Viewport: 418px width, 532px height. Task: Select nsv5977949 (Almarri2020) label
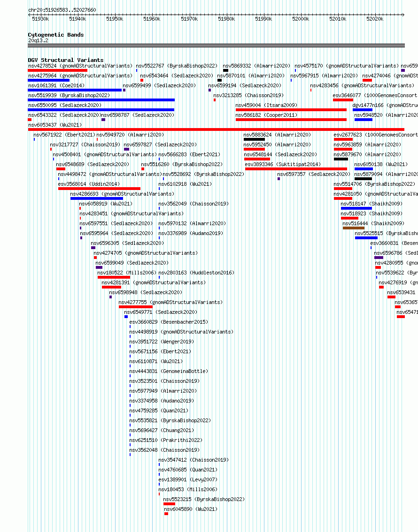tap(163, 390)
